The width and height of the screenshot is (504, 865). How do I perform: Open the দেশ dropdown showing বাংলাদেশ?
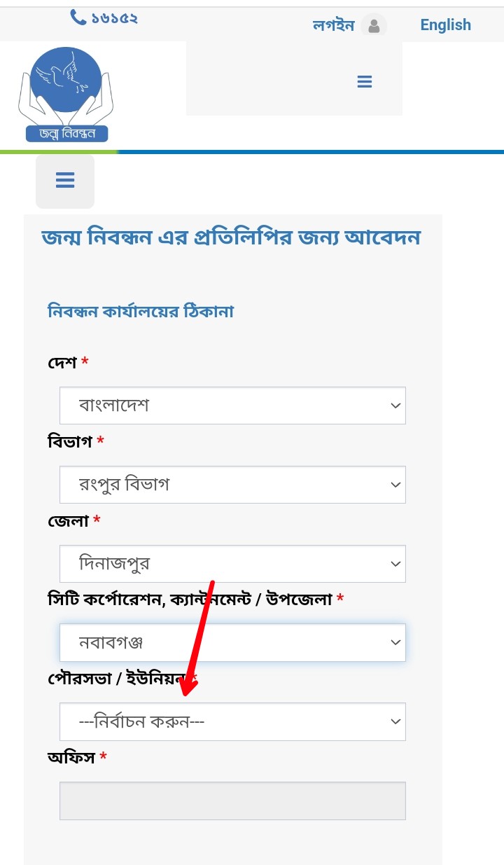coord(232,406)
